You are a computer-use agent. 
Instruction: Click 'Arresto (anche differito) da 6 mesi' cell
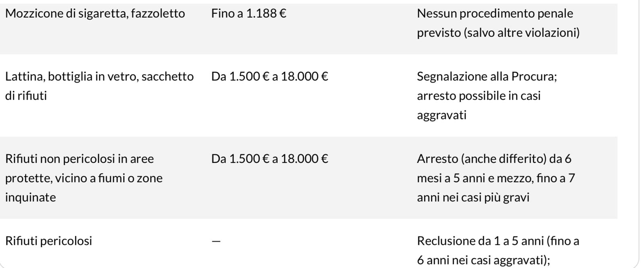496,178
